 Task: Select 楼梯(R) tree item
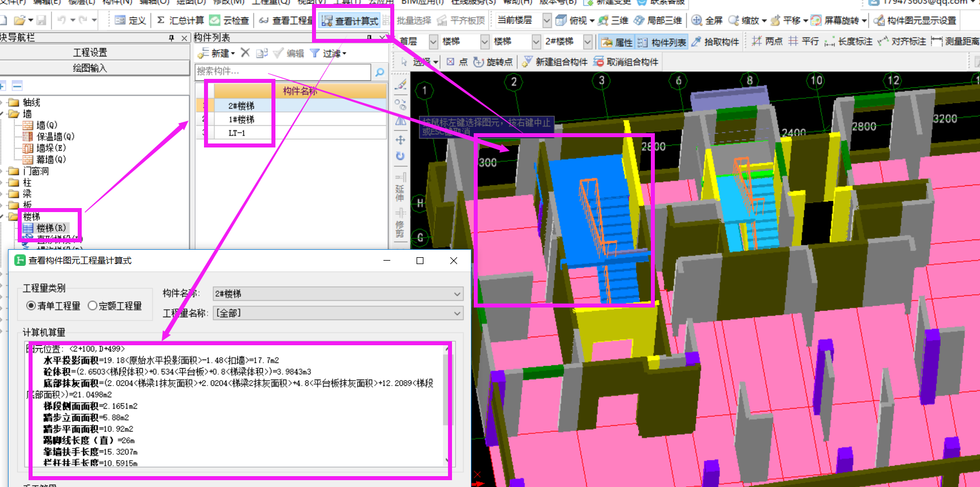[45, 228]
